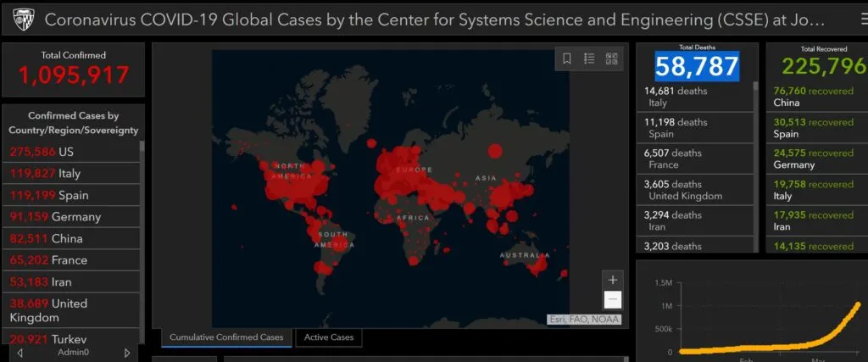Click the Australia label on map
Viewport: 868px width, 362px height.
point(525,255)
